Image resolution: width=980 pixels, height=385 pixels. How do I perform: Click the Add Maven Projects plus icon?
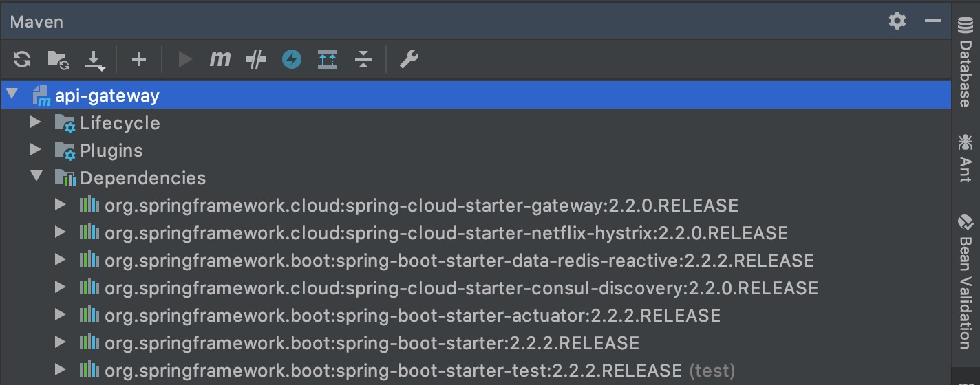pyautogui.click(x=139, y=60)
